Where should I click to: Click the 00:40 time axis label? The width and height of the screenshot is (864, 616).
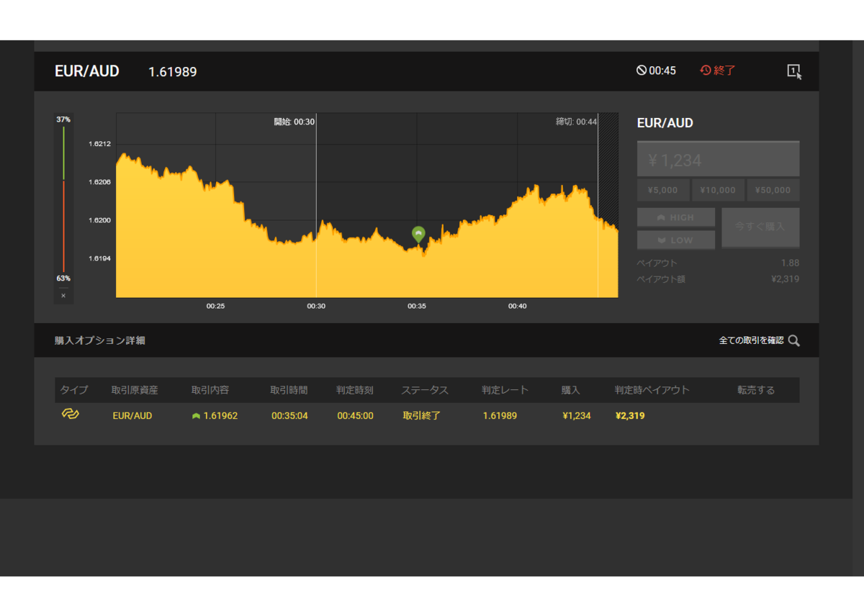(x=517, y=306)
